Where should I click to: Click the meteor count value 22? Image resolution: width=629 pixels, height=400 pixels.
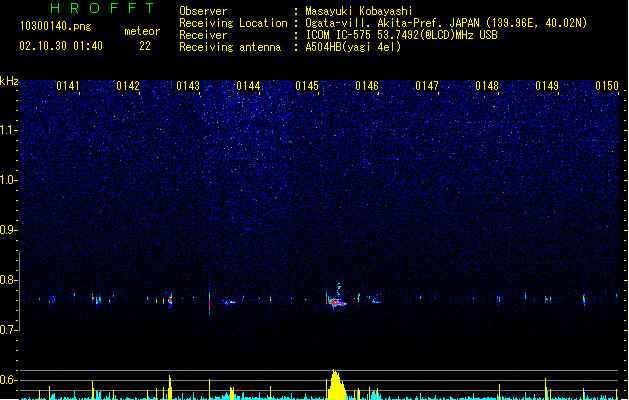click(x=145, y=46)
